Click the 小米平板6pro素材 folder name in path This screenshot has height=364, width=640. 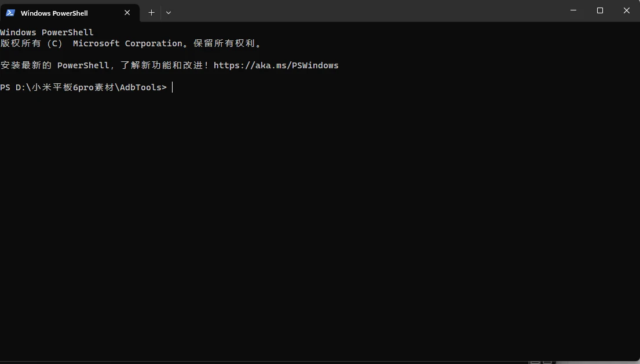[x=73, y=87]
